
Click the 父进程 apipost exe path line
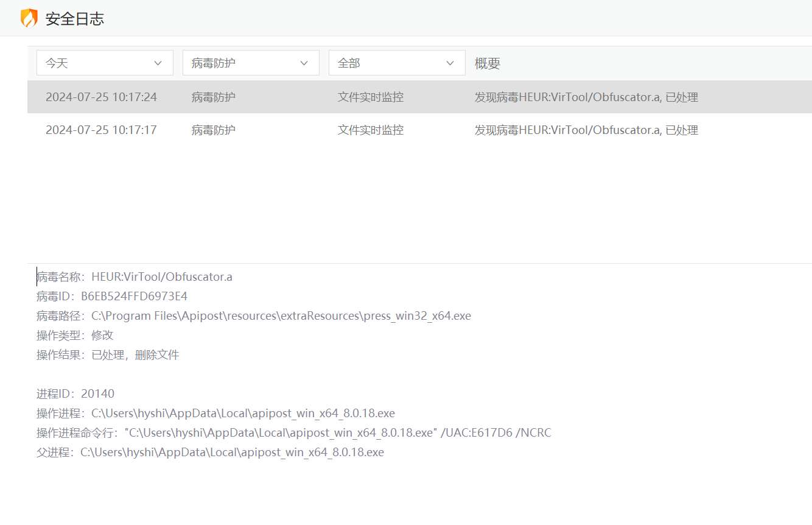(210, 453)
